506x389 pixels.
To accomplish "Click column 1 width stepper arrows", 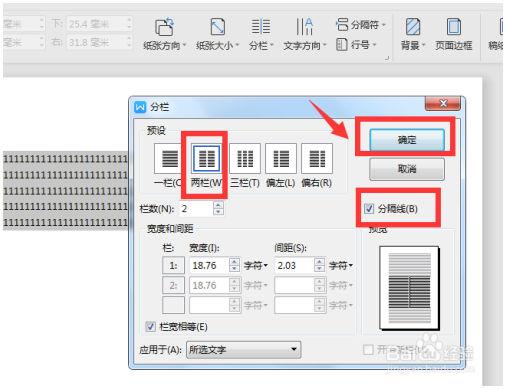I will click(234, 265).
